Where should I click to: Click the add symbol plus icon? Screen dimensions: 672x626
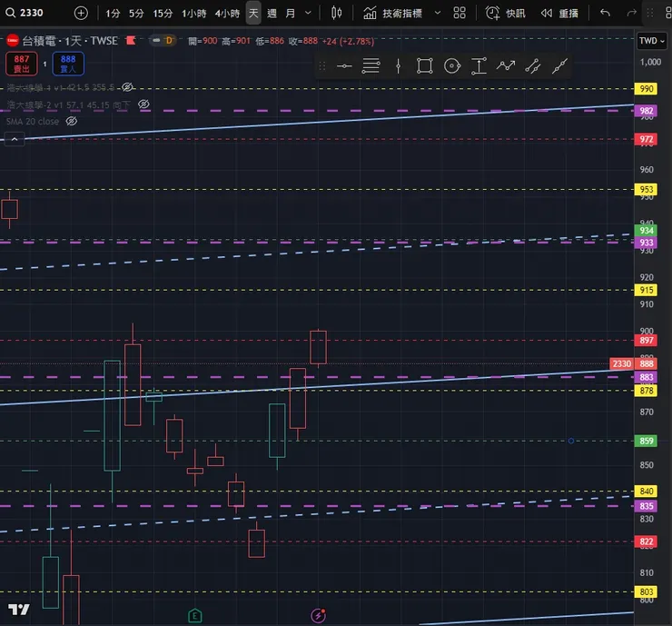[81, 13]
